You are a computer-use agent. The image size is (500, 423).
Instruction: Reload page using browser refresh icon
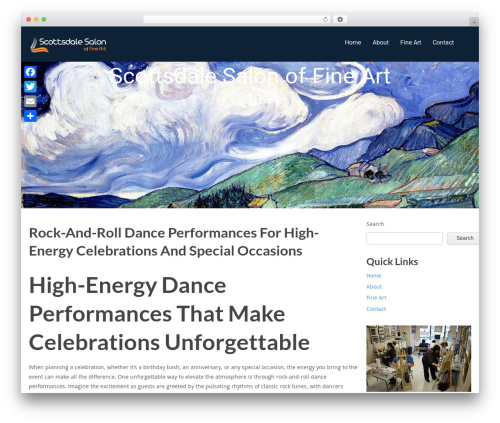[x=325, y=19]
